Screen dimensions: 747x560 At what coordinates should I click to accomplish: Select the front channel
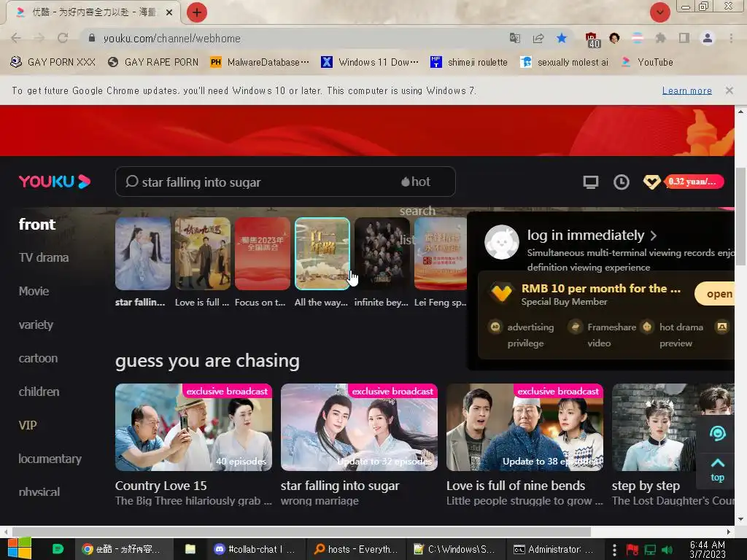[37, 225]
